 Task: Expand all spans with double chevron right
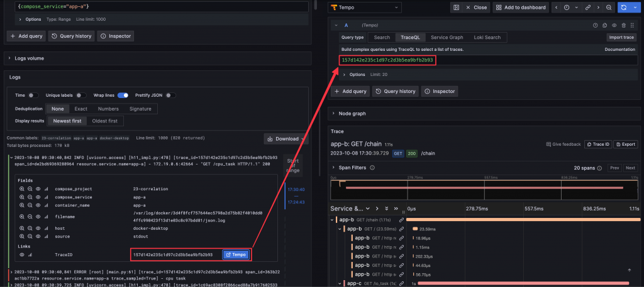396,208
